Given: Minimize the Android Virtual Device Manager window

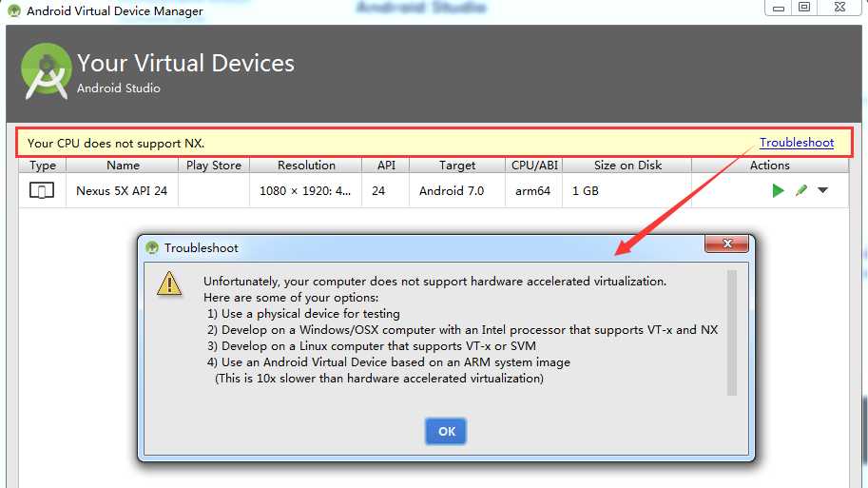Looking at the screenshot, I should click(779, 8).
